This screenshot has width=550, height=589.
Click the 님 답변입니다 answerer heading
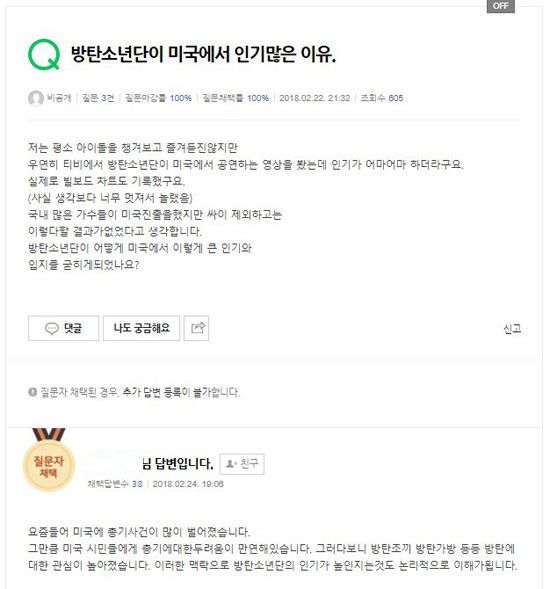click(x=177, y=464)
